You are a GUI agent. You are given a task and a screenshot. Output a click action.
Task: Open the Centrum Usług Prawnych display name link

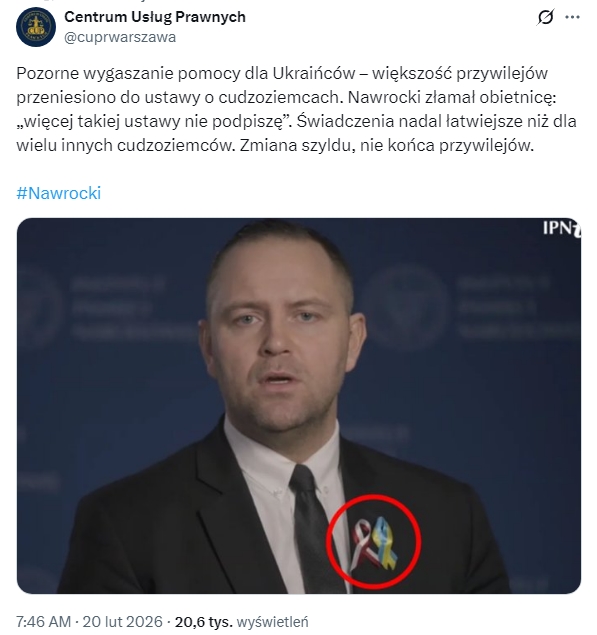click(155, 17)
